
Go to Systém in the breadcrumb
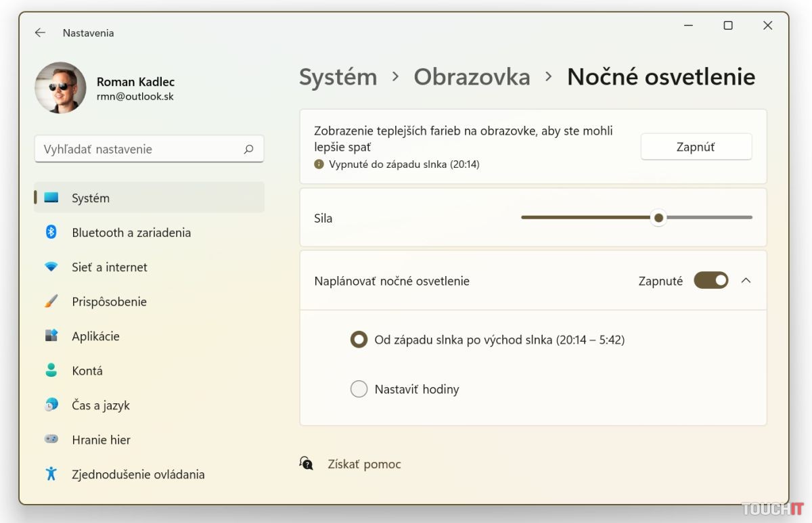[x=338, y=77]
